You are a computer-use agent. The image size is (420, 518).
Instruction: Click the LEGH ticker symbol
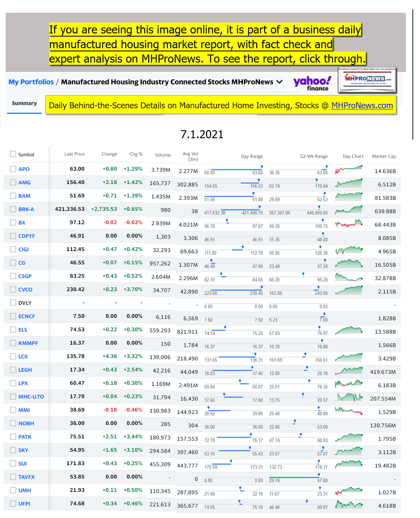pyautogui.click(x=25, y=370)
